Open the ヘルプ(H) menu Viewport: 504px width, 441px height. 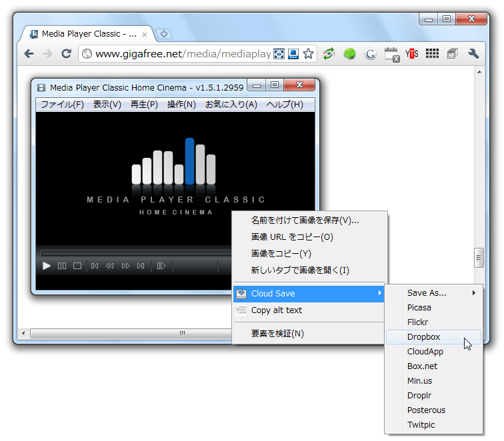pos(285,105)
